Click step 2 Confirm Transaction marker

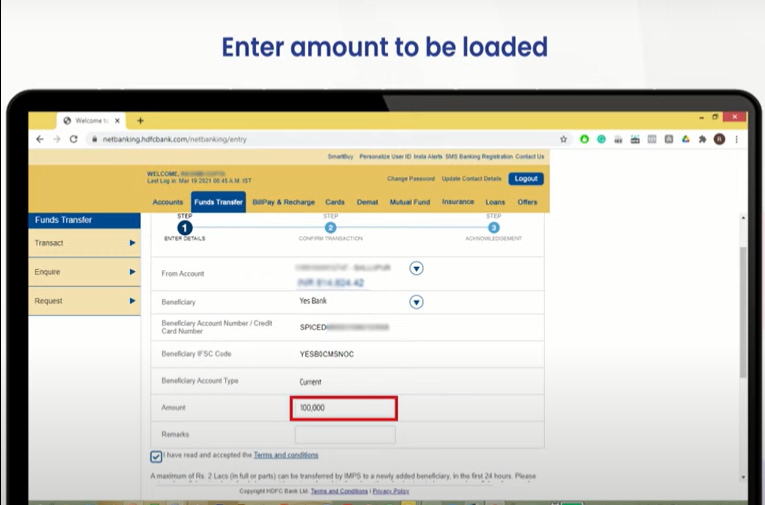click(330, 228)
